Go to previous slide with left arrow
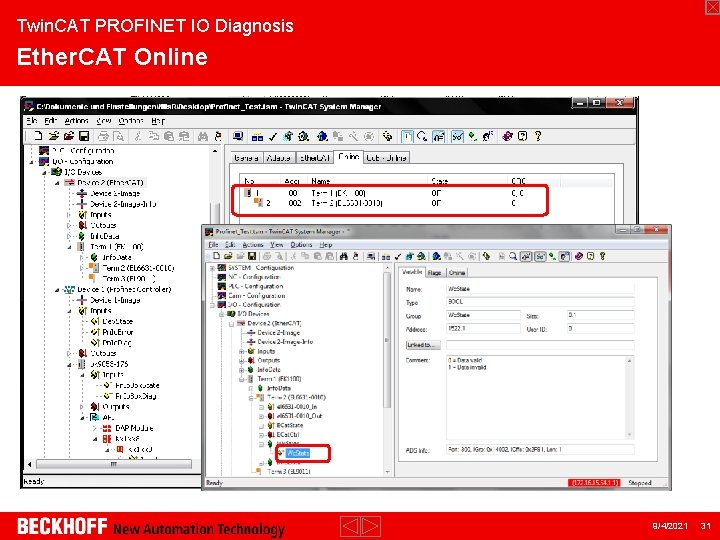Screen dimensions: 720x540 (350, 526)
